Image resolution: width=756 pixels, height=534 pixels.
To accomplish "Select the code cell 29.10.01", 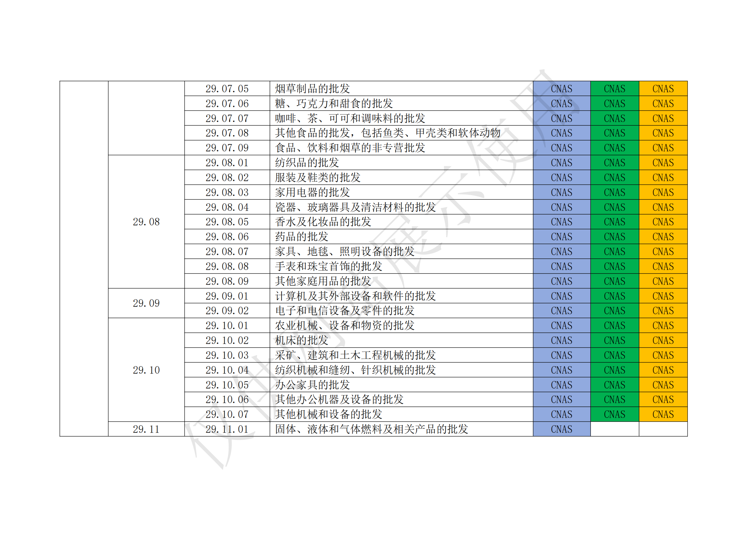I will coord(227,325).
